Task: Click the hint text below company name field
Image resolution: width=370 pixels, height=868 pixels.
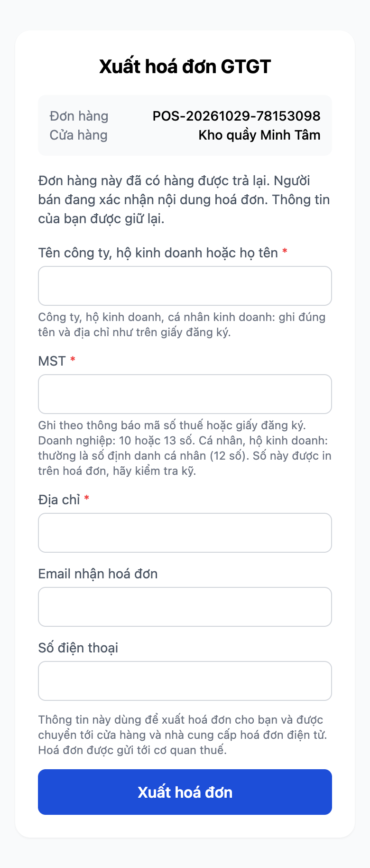Action: pos(182,324)
